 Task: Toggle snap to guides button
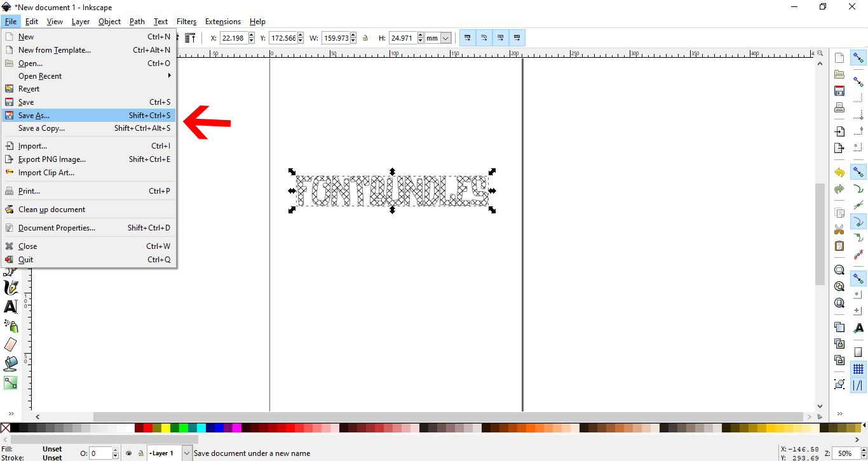click(x=858, y=385)
